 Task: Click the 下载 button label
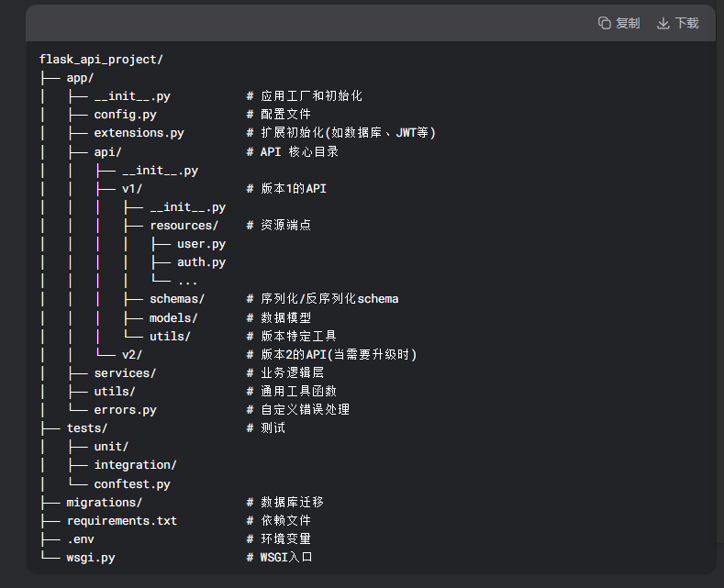pos(686,23)
